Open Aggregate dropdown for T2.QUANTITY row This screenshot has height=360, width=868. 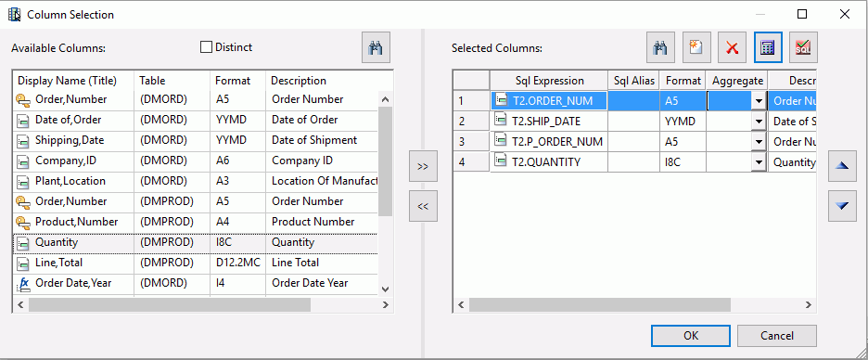pos(758,162)
